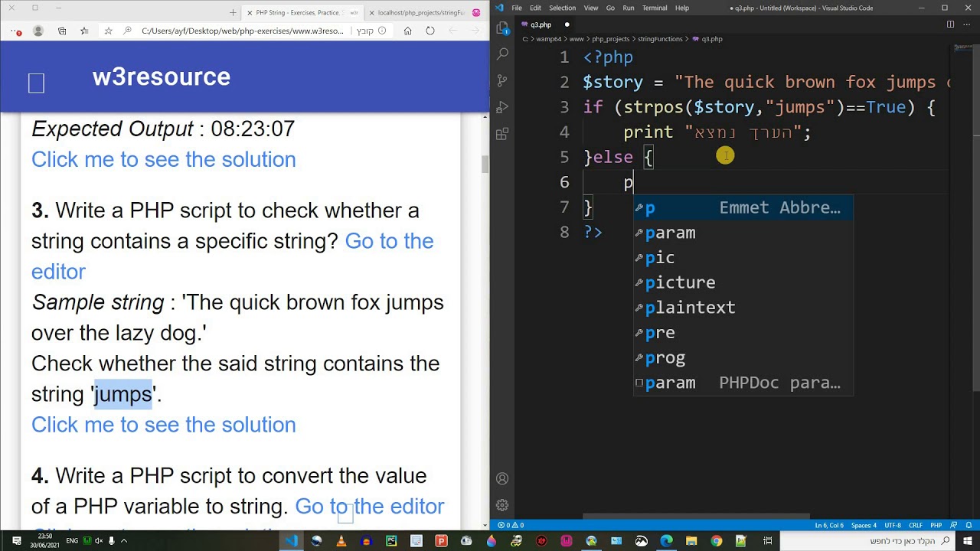Show errors and warnings in status bar
The height and width of the screenshot is (551, 980).
[511, 525]
